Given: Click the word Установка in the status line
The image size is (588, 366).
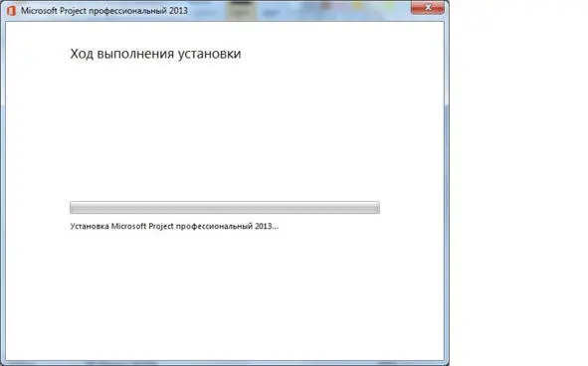Looking at the screenshot, I should (90, 226).
